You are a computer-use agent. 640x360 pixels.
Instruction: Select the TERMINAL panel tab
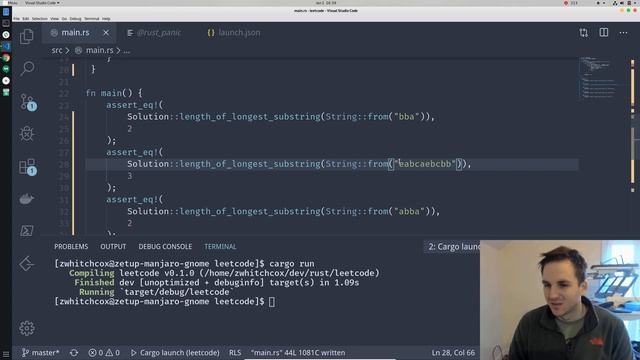pos(220,247)
